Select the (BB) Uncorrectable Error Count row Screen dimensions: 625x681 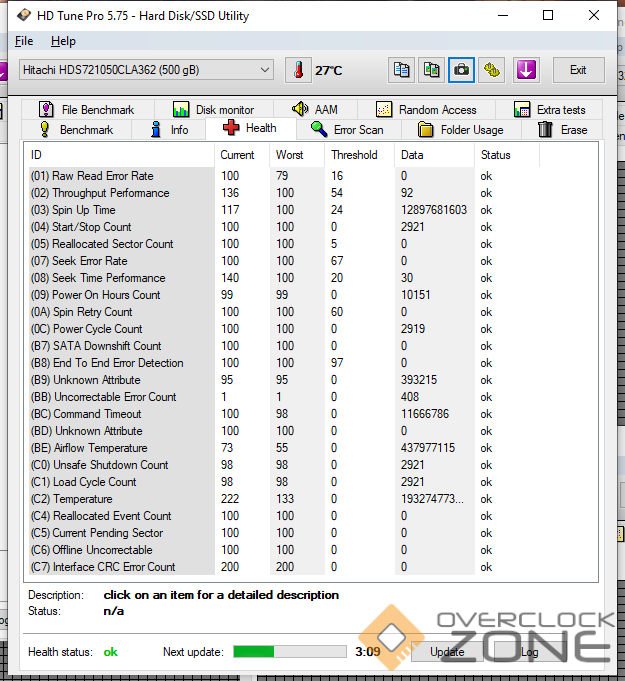[x=284, y=397]
